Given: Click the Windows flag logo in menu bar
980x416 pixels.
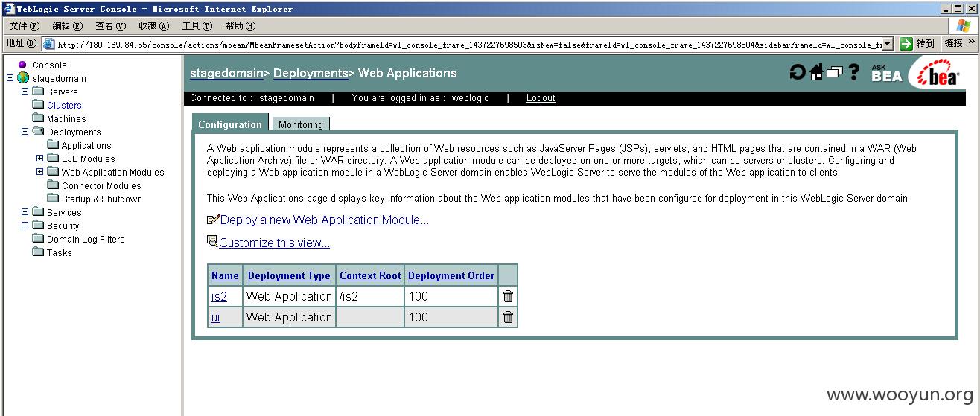Looking at the screenshot, I should click(964, 25).
